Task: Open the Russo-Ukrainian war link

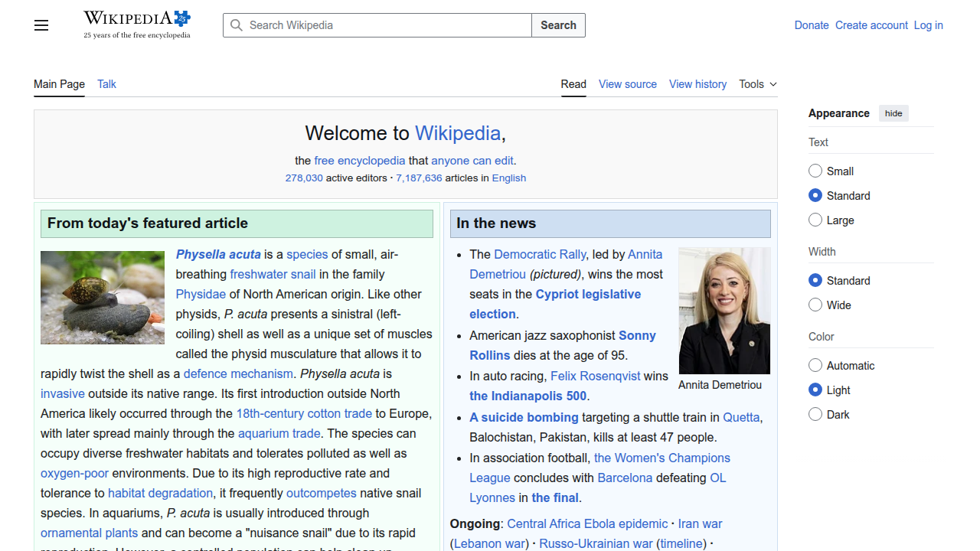Action: point(596,543)
